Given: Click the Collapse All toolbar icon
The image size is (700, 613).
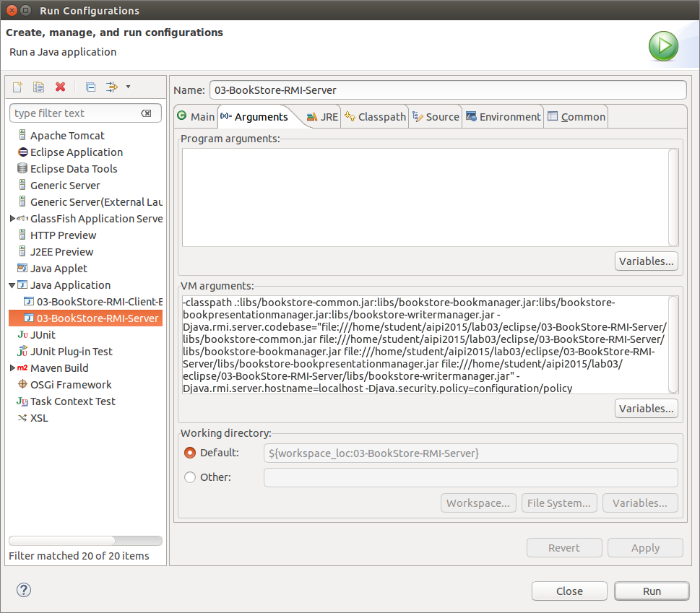Looking at the screenshot, I should 90,87.
